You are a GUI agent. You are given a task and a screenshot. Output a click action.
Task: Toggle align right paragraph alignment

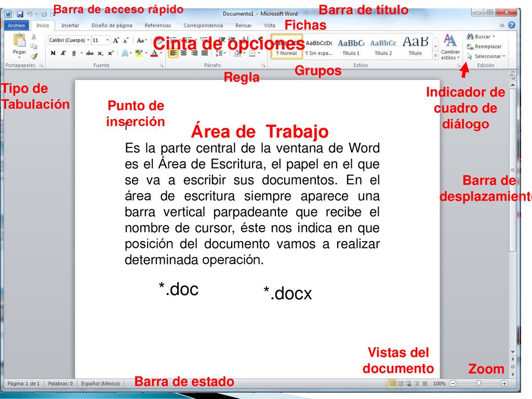click(x=194, y=54)
